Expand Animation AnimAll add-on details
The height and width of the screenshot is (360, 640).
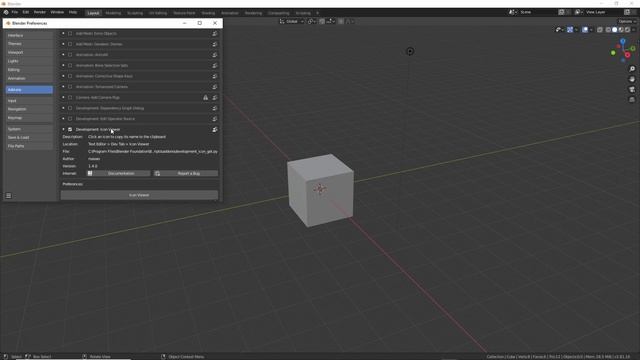pyautogui.click(x=63, y=55)
